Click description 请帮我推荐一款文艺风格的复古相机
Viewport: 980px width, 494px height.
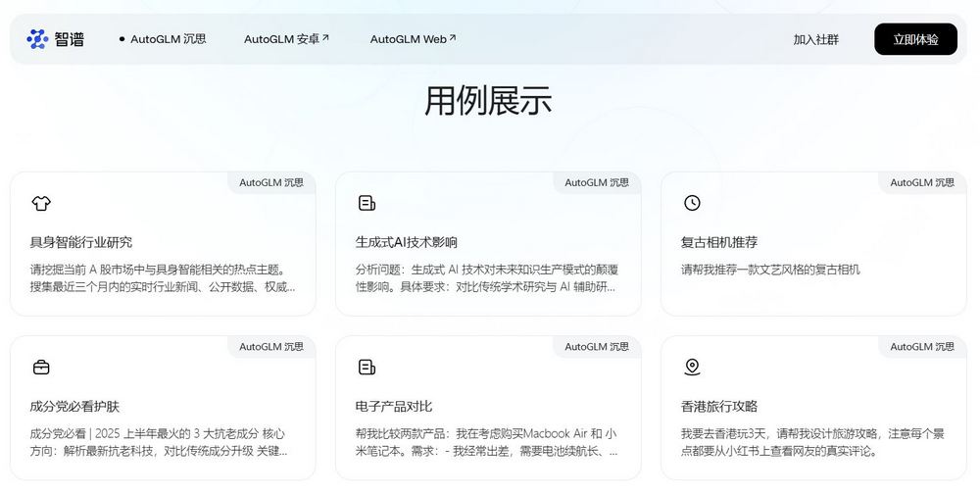[x=770, y=270]
